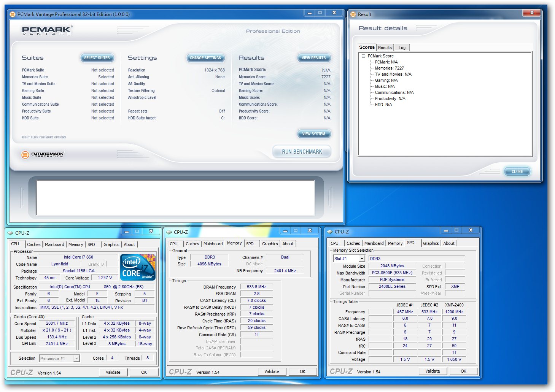
Task: Click Validate in the SPD CPU-Z window
Action: click(x=433, y=371)
